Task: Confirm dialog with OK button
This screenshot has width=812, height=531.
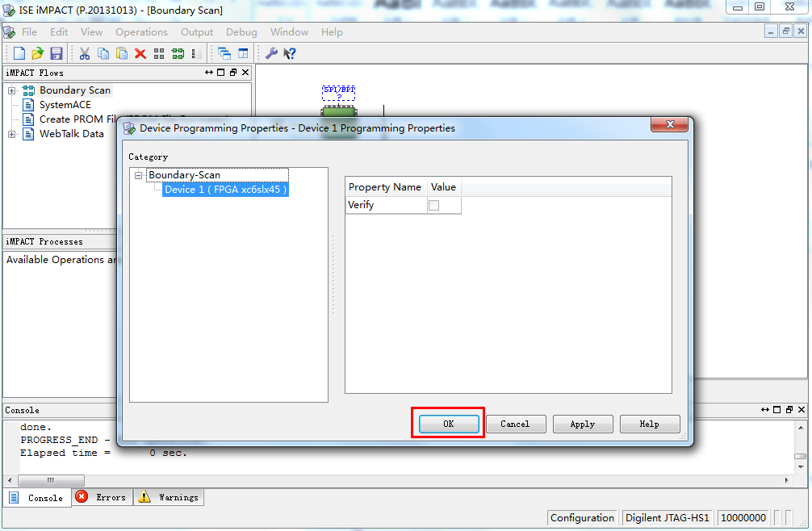Action: 449,424
